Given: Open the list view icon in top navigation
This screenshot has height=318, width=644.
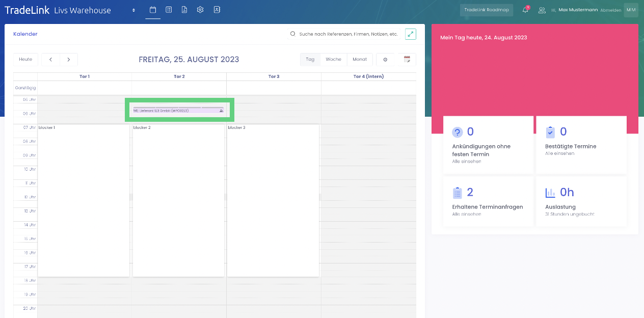Looking at the screenshot, I should 169,10.
